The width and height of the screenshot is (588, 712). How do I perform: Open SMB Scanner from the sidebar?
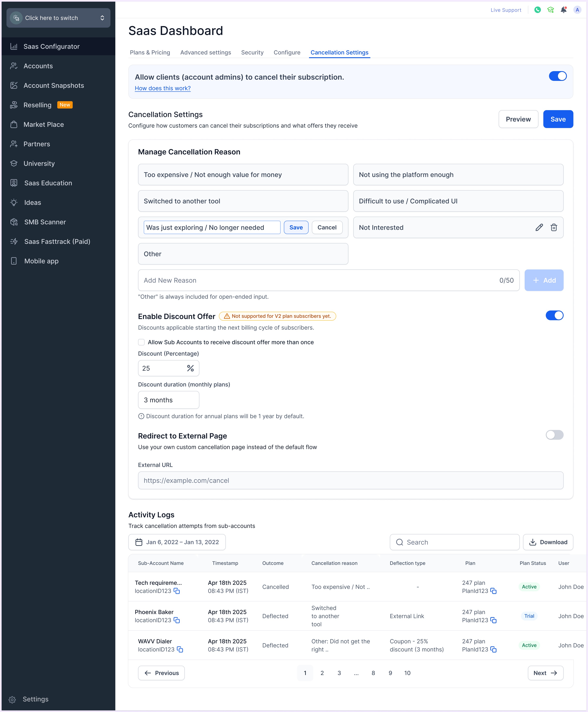click(45, 222)
